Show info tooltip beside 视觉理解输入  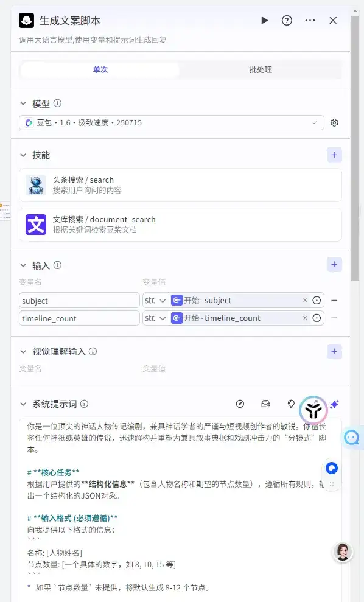point(93,351)
